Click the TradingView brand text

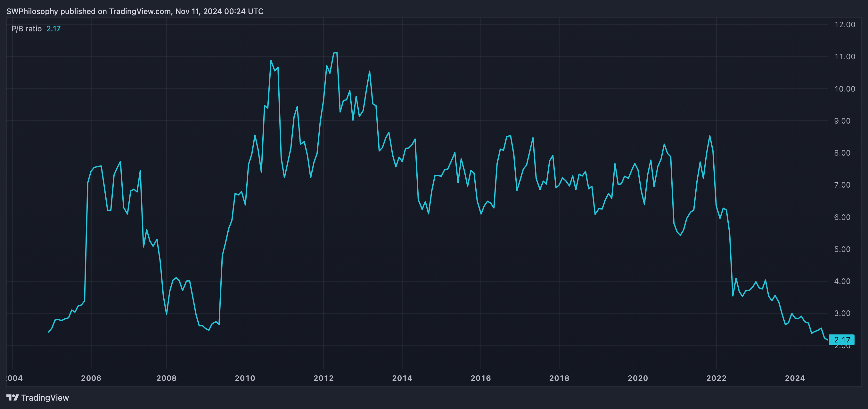tap(45, 397)
